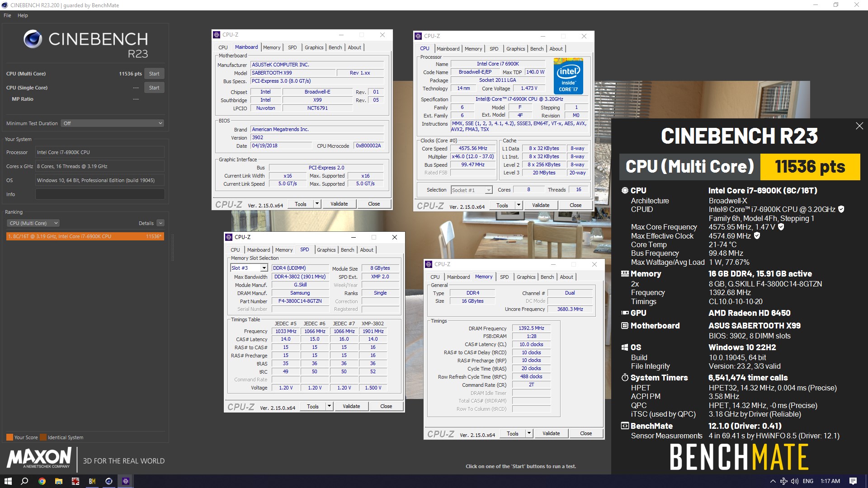Click the Identical System legend swatch
The image size is (868, 488).
coord(43,437)
